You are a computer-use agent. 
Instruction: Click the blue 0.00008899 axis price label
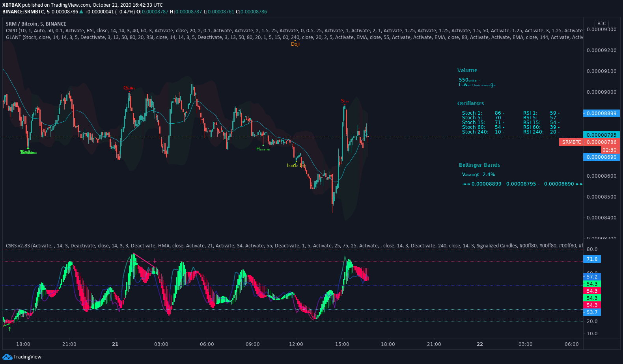click(602, 113)
